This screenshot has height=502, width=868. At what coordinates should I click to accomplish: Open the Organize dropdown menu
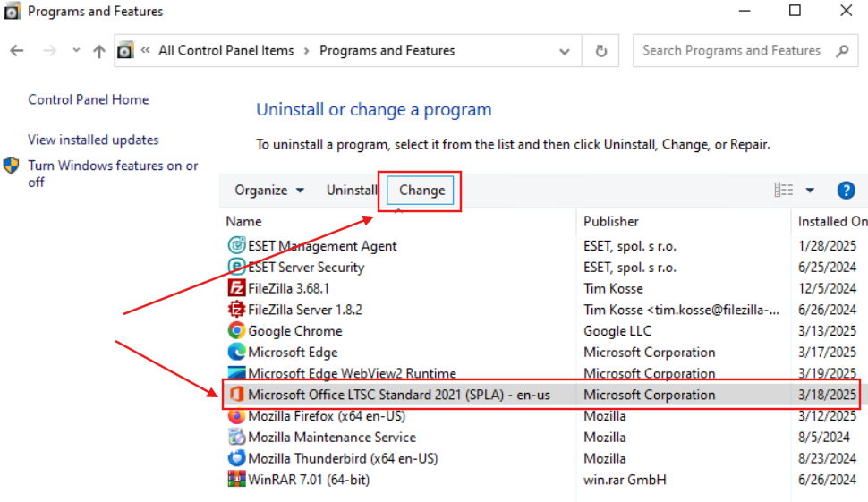269,190
